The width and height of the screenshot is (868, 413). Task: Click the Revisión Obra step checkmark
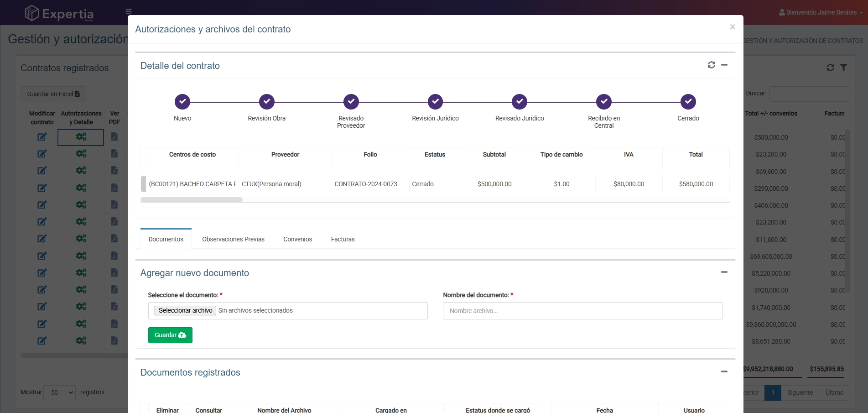(x=267, y=102)
